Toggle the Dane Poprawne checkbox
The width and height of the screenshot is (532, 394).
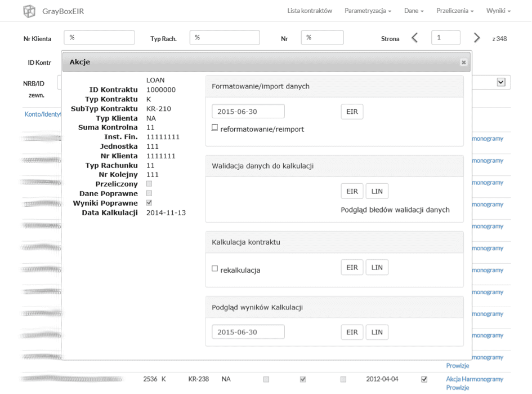tap(149, 193)
